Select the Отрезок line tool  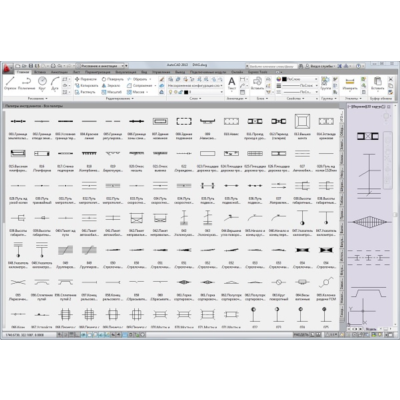pyautogui.click(x=10, y=83)
